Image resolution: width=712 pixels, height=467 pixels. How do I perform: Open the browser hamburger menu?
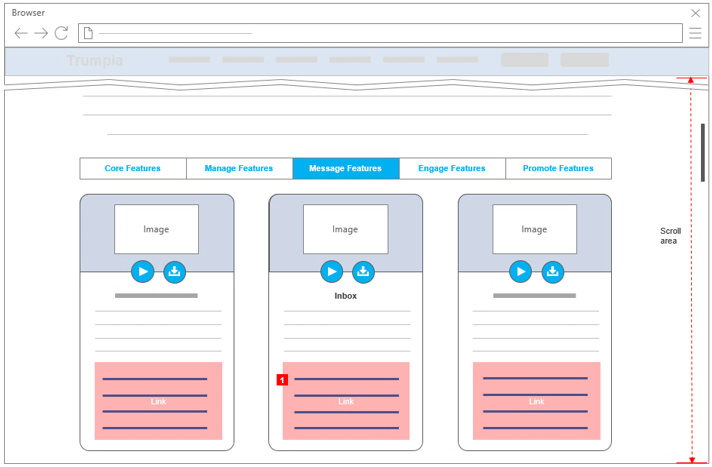[x=695, y=33]
